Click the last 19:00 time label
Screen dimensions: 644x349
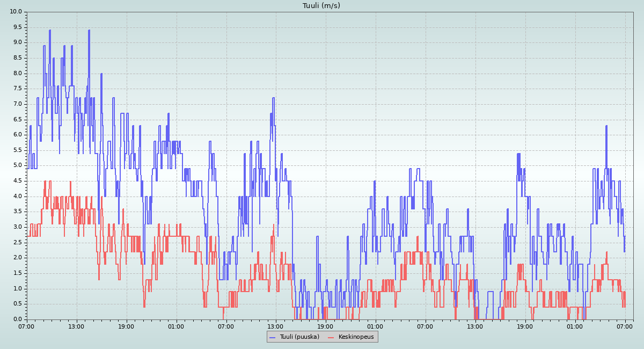(525, 326)
